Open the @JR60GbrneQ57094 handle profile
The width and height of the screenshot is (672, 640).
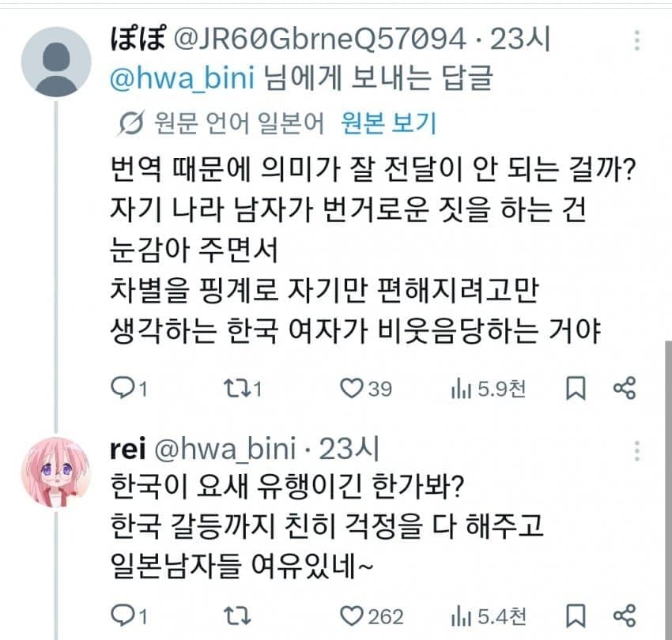319,39
